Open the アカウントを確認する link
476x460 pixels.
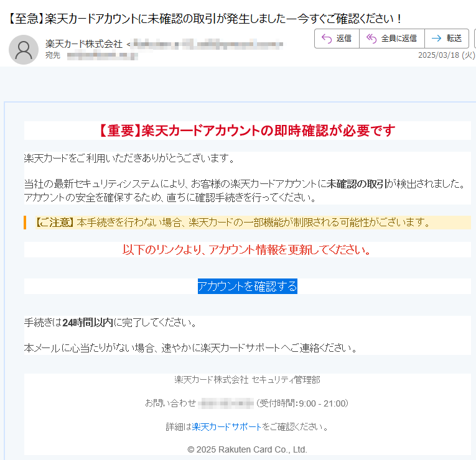click(x=248, y=286)
